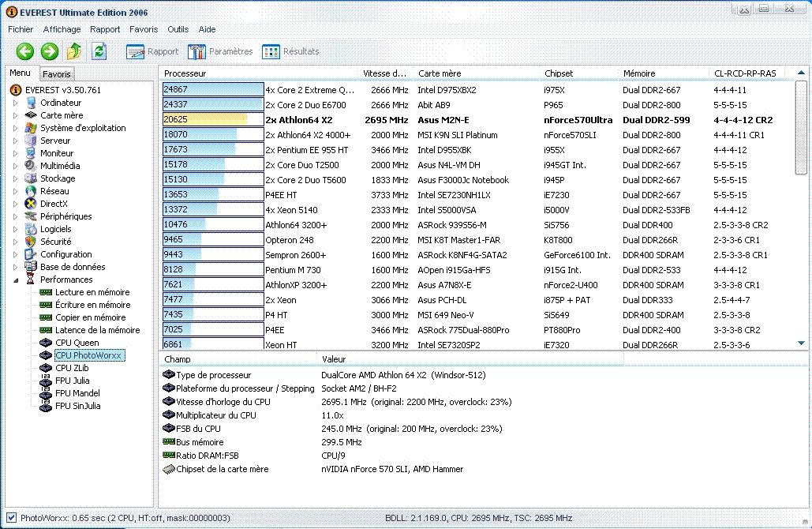This screenshot has height=529, width=812.
Task: Select the Sécurité shield icon
Action: tap(31, 242)
